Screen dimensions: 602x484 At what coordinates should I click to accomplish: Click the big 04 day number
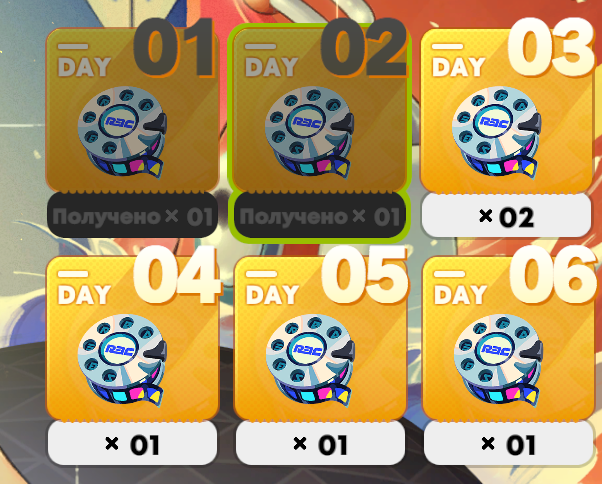pos(177,276)
